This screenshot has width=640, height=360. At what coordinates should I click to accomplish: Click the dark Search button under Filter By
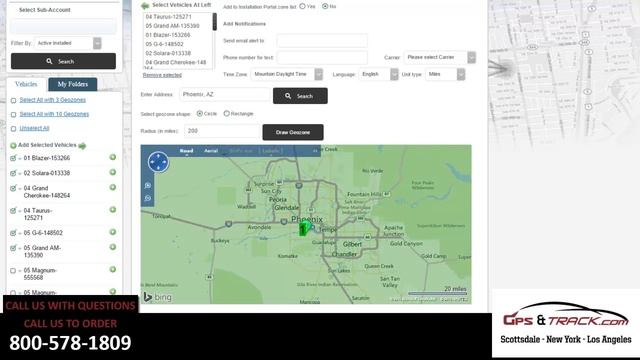coord(63,61)
